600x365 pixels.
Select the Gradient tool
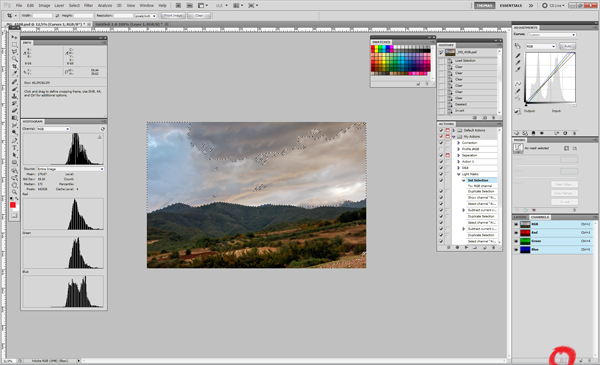tap(14, 118)
